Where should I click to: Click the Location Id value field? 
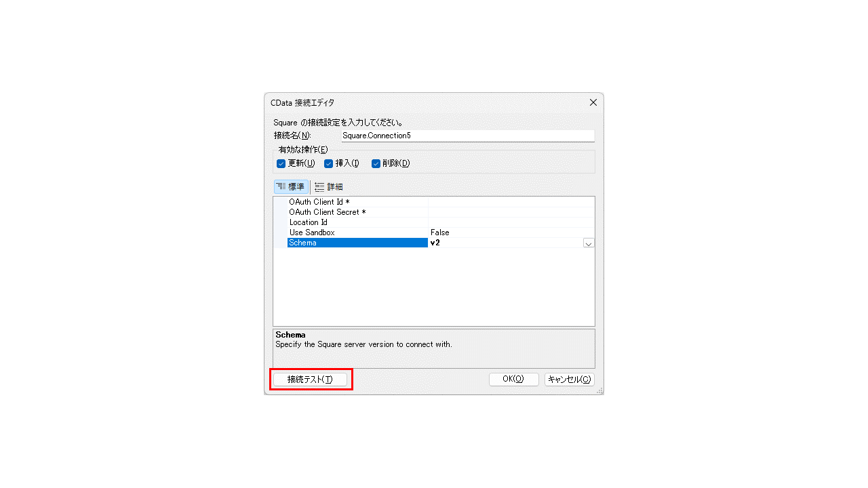click(511, 222)
